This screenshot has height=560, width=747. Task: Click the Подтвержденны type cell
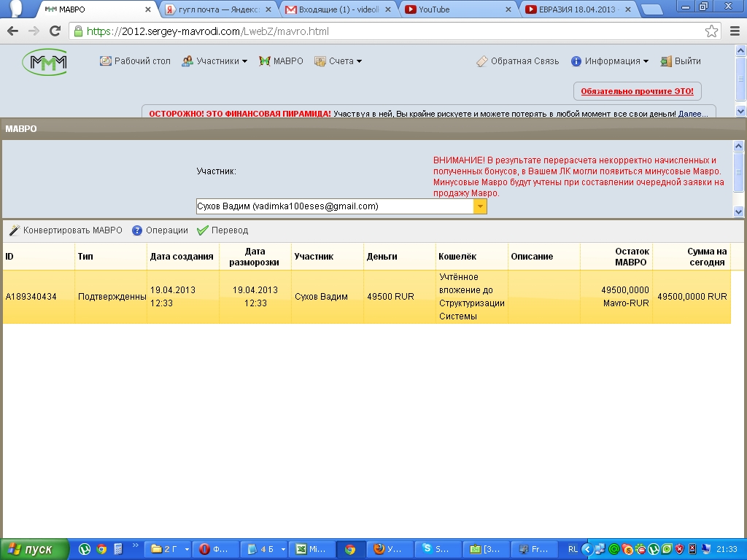point(112,297)
